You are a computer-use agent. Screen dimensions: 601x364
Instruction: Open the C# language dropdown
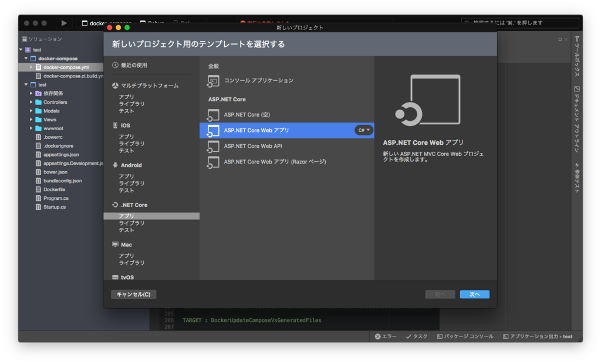point(364,130)
